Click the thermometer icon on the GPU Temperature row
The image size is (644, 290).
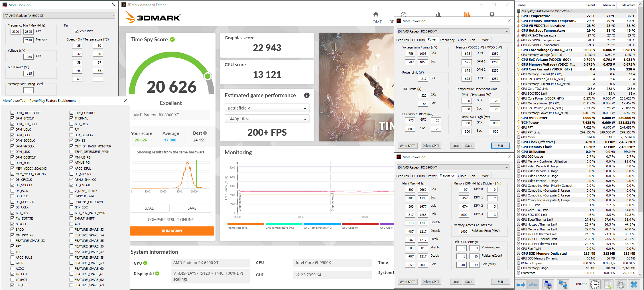[x=519, y=16]
